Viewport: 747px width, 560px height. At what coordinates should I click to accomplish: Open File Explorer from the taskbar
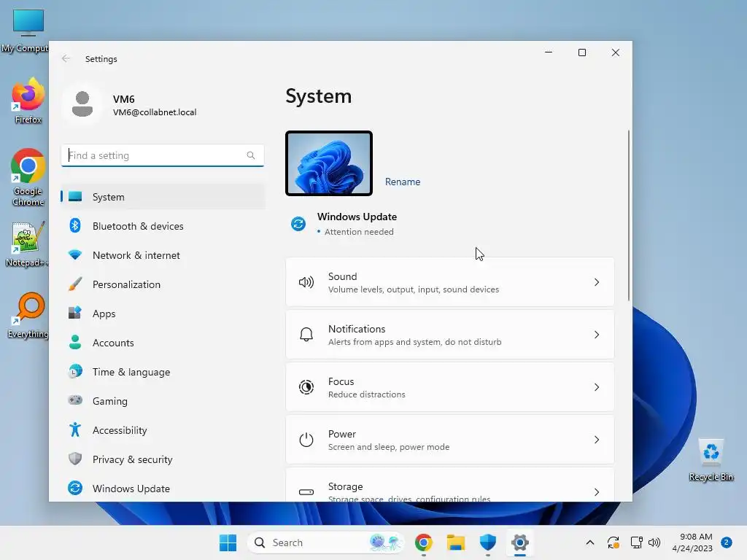click(x=455, y=542)
